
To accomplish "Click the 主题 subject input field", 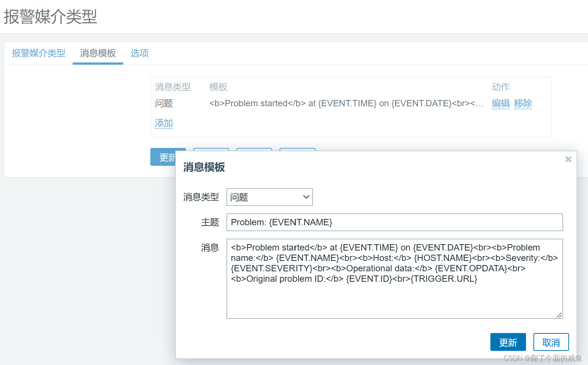I will tap(395, 222).
